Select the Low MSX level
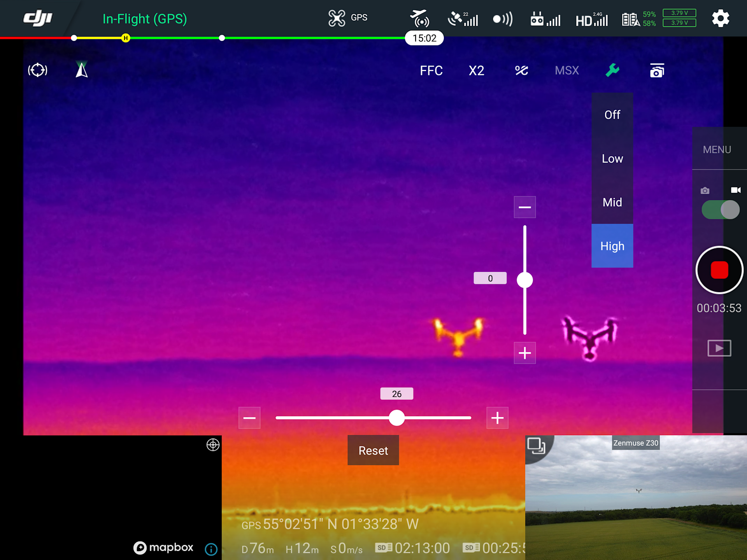The width and height of the screenshot is (747, 560). tap(612, 159)
